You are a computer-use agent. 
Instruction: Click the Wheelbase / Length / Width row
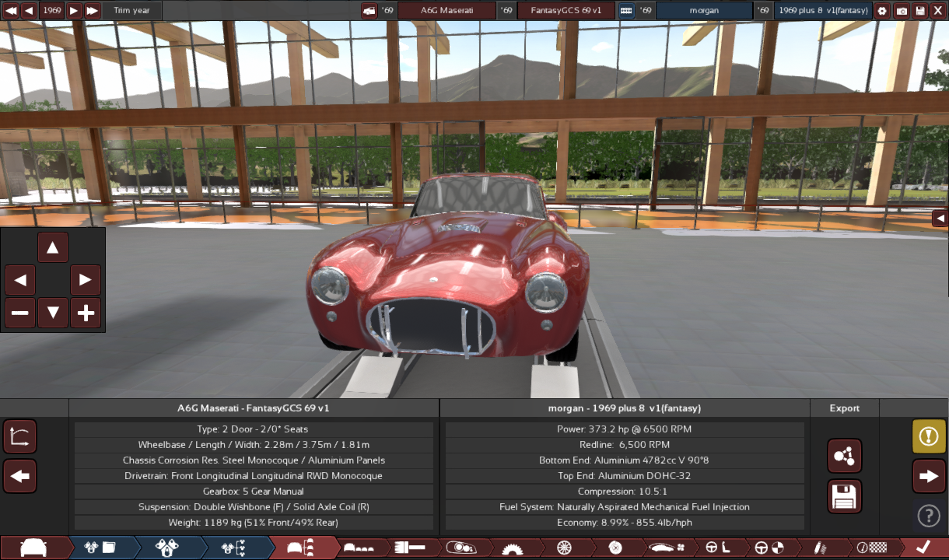click(254, 445)
